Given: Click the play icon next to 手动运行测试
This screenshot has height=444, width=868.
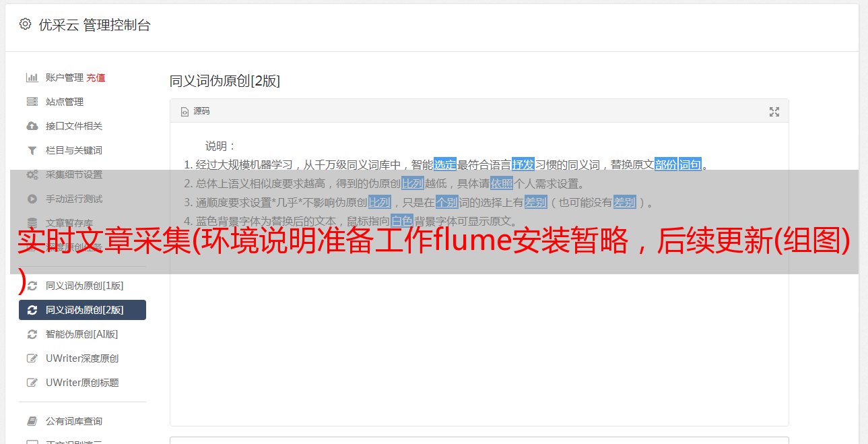Looking at the screenshot, I should point(32,199).
